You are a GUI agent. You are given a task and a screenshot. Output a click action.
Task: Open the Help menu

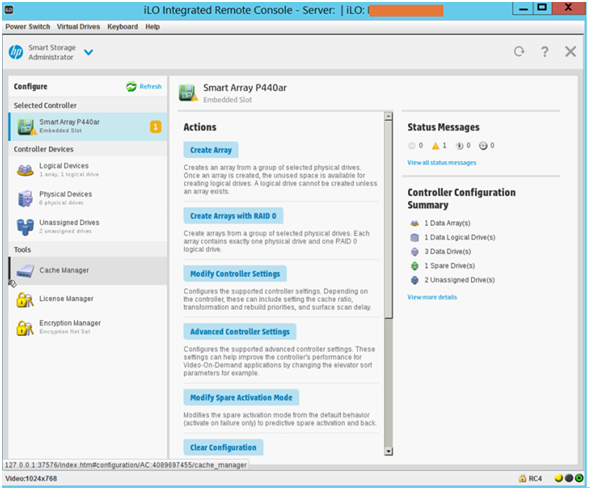tap(153, 27)
